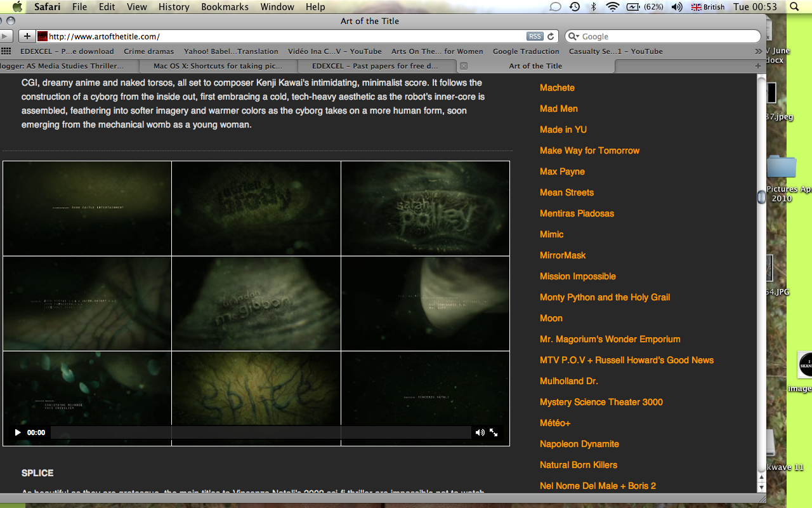Click the Google search field
This screenshot has width=812, height=508.
662,37
